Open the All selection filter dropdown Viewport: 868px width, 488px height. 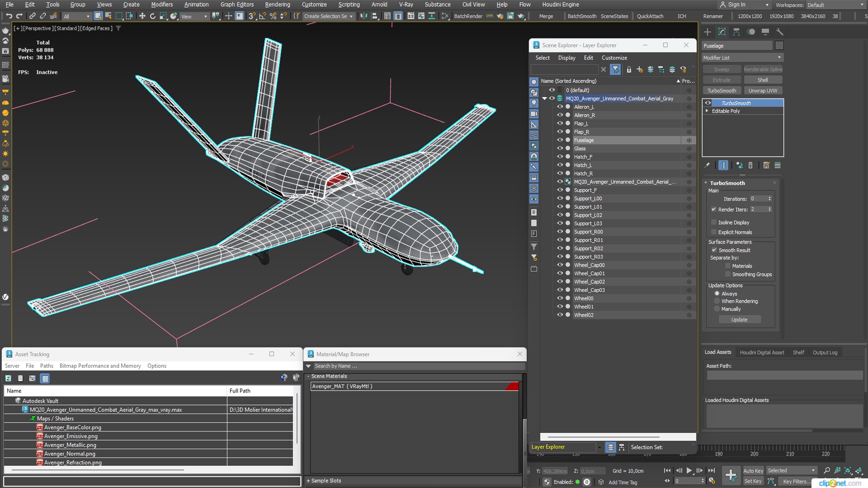[76, 16]
